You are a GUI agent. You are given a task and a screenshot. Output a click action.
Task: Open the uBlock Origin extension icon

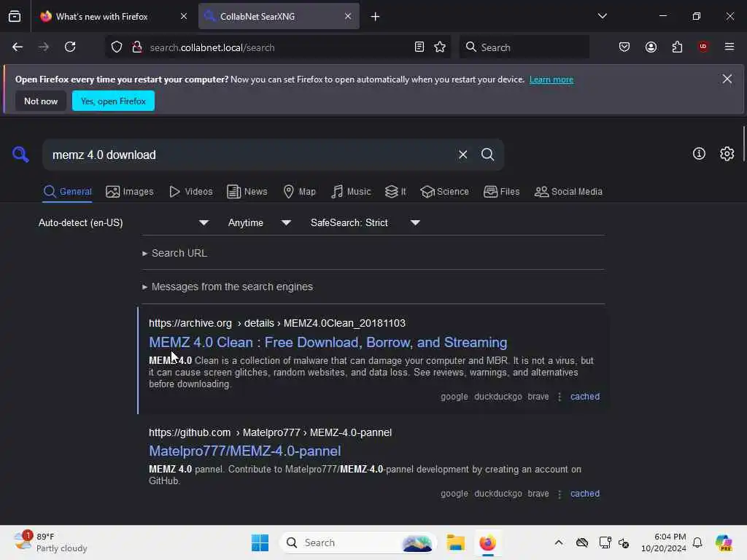pos(703,47)
